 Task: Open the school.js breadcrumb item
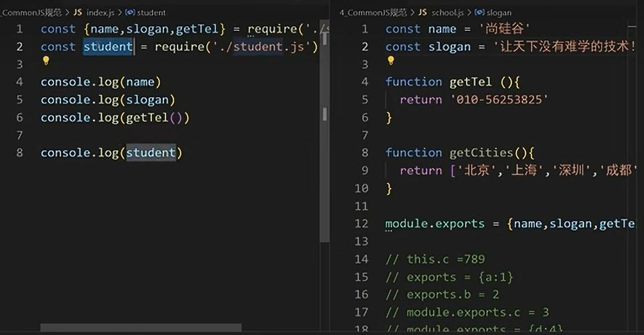pos(447,12)
